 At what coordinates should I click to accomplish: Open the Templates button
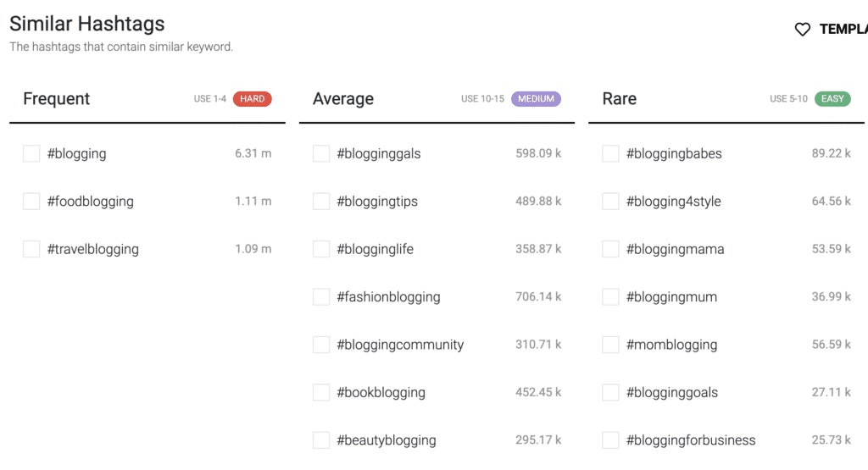(843, 30)
